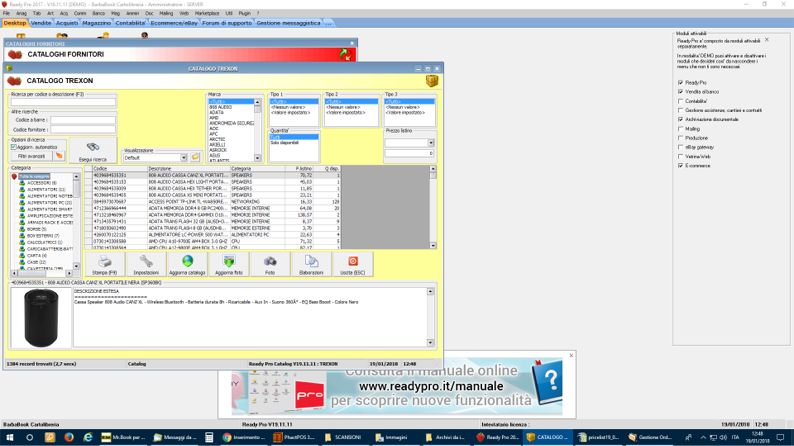This screenshot has height=446, width=794.
Task: Click Filtri avanzati button
Action: [32, 156]
